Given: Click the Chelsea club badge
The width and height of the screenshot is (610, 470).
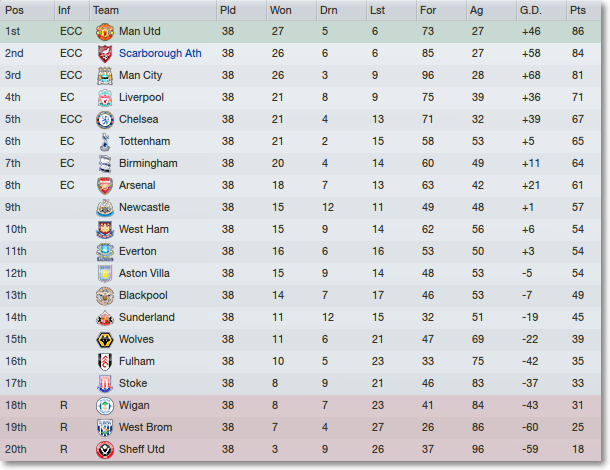Looking at the screenshot, I should point(104,120).
